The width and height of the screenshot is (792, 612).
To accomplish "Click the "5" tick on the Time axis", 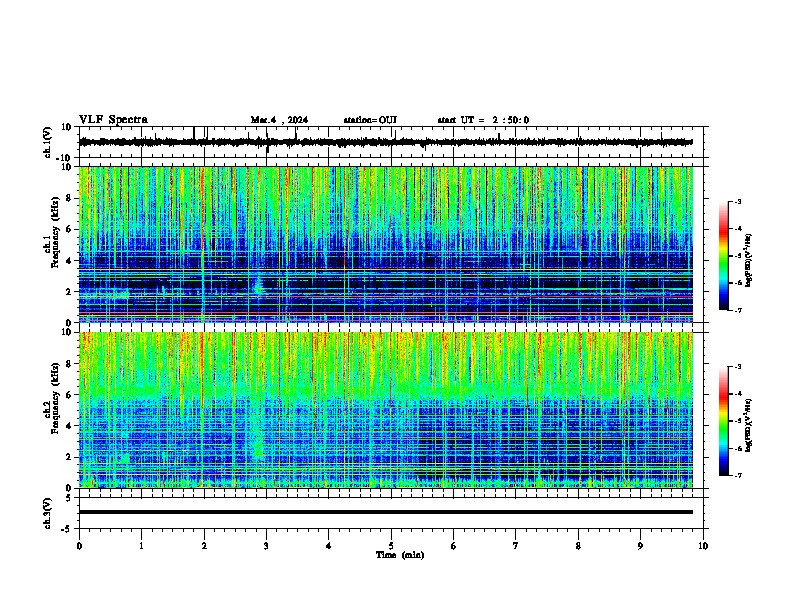I will [x=391, y=546].
